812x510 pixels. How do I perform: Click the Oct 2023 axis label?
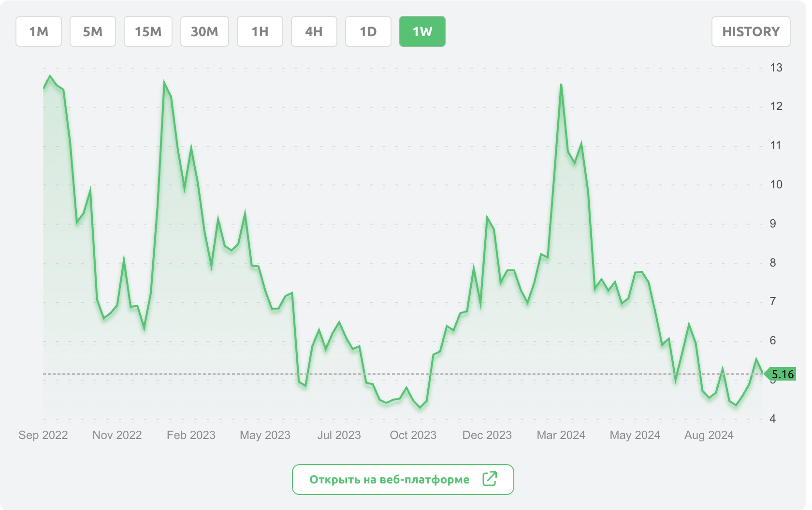click(x=413, y=435)
